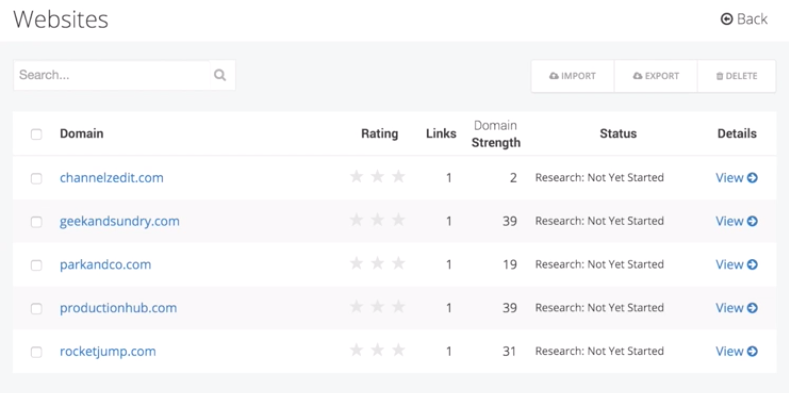View details text link for channelzedit.com

coord(729,178)
